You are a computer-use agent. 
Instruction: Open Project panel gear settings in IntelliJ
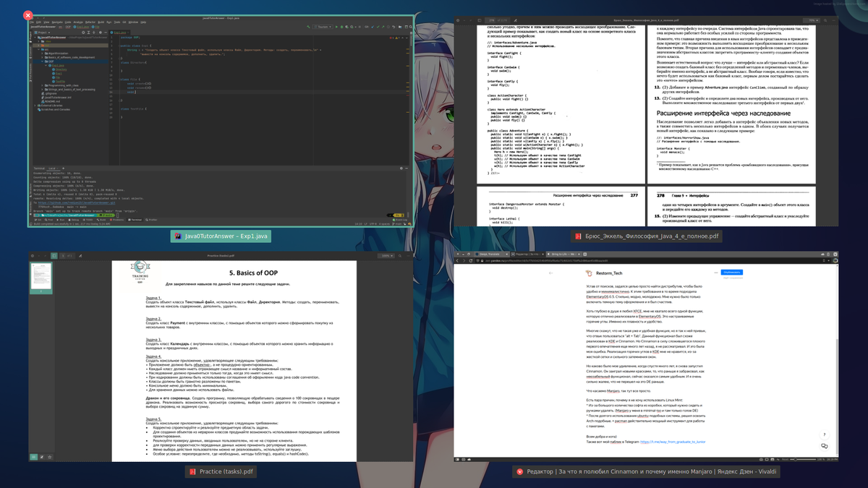click(101, 33)
